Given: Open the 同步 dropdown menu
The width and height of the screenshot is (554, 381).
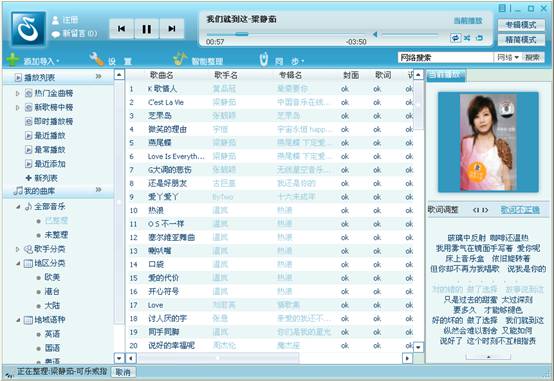Looking at the screenshot, I should point(290,61).
